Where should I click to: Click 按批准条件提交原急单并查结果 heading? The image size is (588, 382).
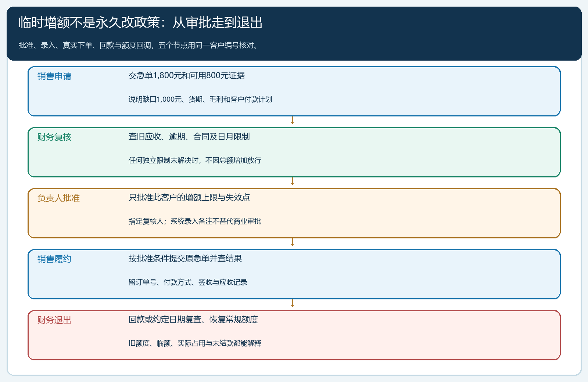click(x=185, y=258)
